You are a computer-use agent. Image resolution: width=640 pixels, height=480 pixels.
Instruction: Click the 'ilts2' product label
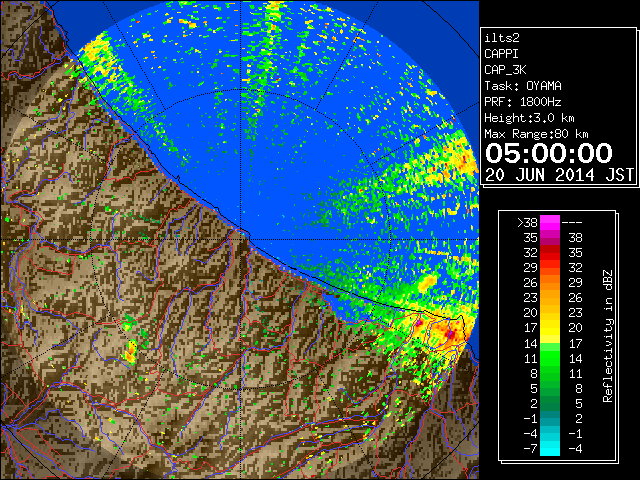(x=502, y=38)
